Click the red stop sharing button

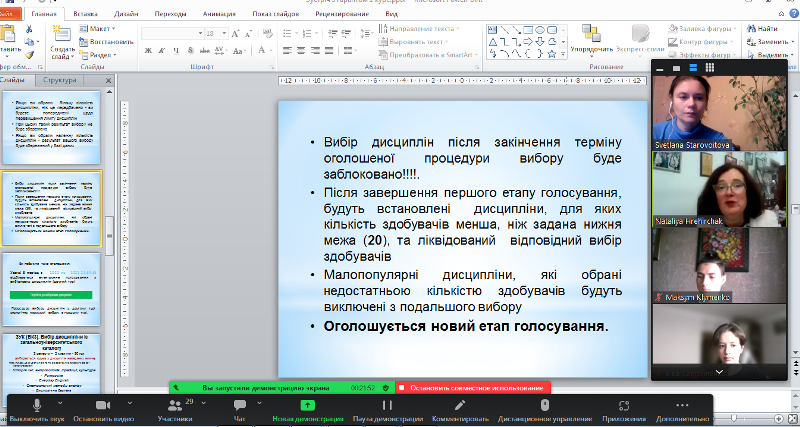(x=472, y=387)
